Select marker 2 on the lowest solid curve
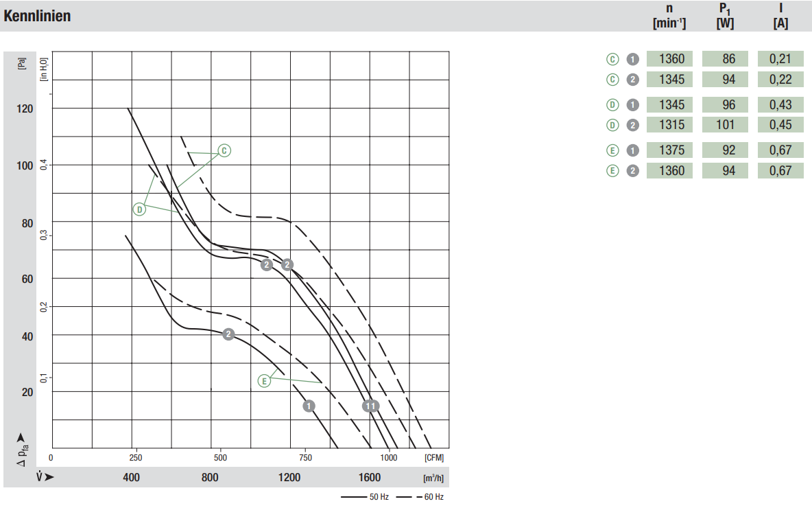The width and height of the screenshot is (812, 508). coord(228,334)
